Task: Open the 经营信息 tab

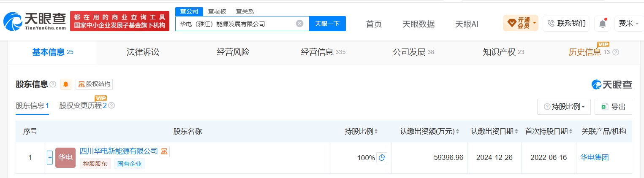Action: coord(323,52)
